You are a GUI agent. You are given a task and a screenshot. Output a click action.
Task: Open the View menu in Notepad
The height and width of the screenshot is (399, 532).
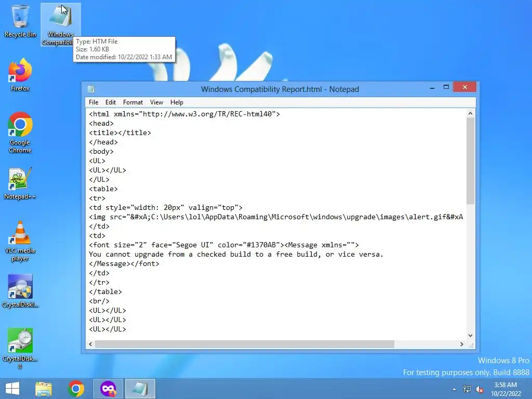coord(156,102)
